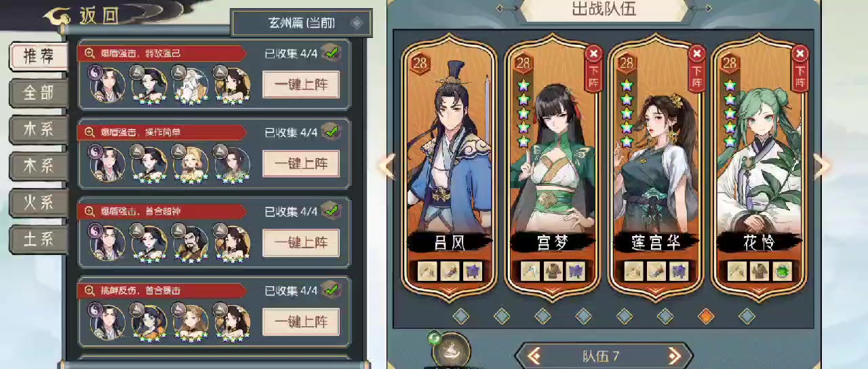Click the green orb bowl icon below the team
The height and width of the screenshot is (369, 868).
[449, 350]
